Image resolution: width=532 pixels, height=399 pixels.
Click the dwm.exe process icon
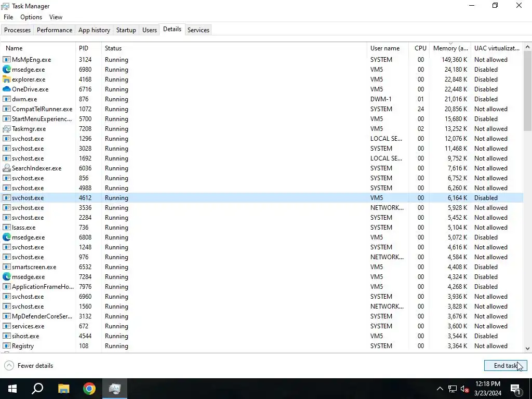coord(6,99)
